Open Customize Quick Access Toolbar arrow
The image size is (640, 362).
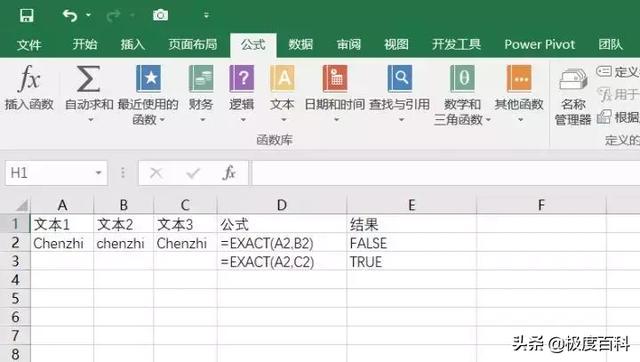click(x=207, y=16)
